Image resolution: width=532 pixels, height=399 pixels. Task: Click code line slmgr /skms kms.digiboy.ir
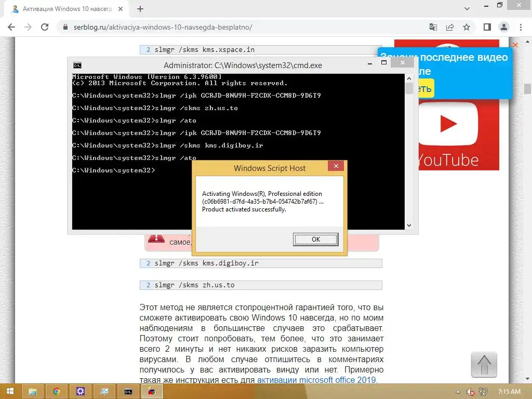(x=261, y=263)
